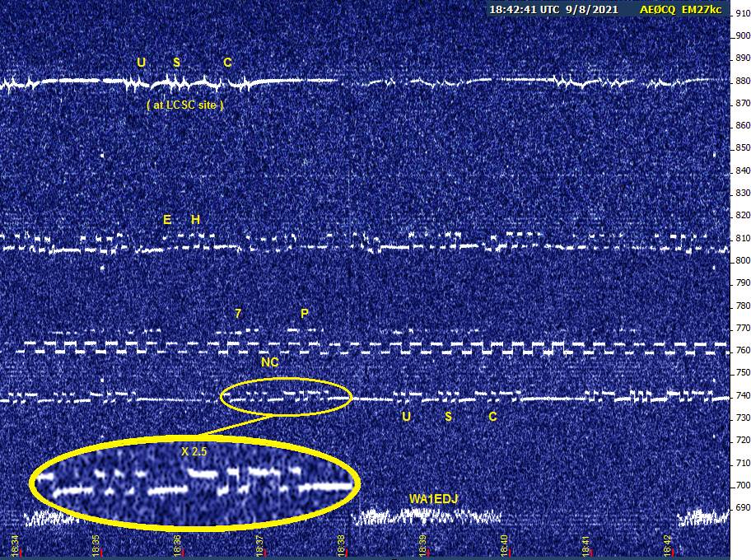Click the 690 frequency scale label
This screenshot has height=560, width=751.
click(742, 508)
